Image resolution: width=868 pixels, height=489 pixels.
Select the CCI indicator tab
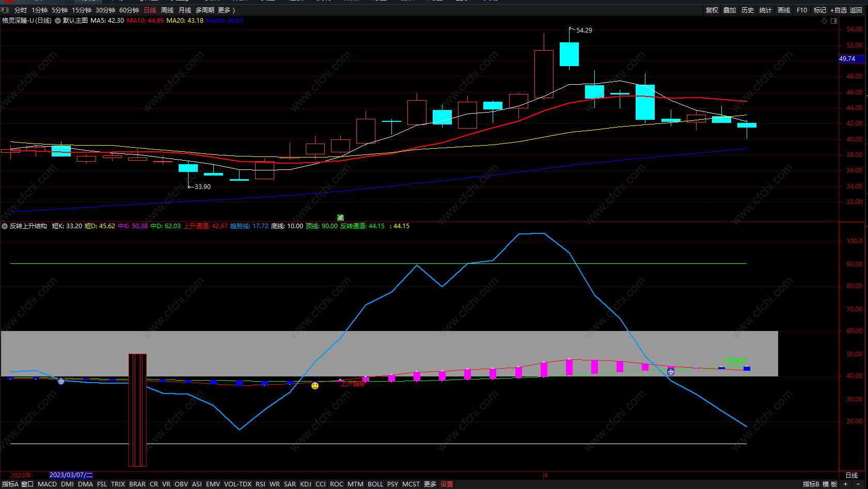321,484
